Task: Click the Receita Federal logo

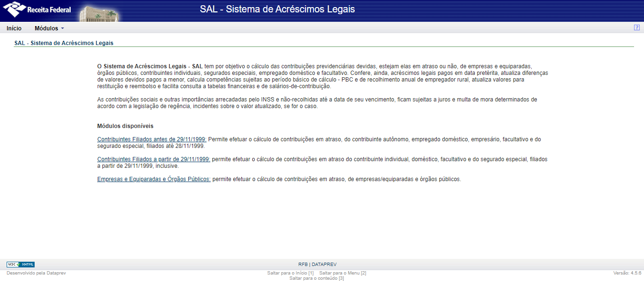Action: pyautogui.click(x=37, y=9)
